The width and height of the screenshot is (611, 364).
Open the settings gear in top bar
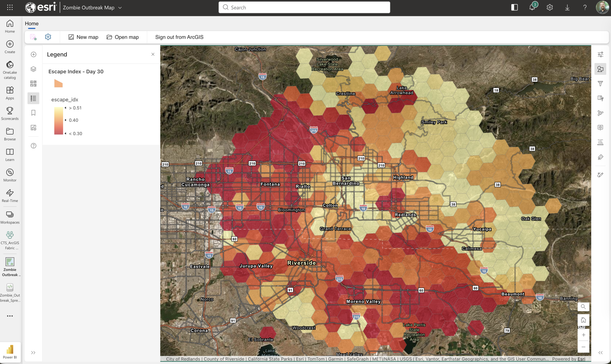(550, 7)
